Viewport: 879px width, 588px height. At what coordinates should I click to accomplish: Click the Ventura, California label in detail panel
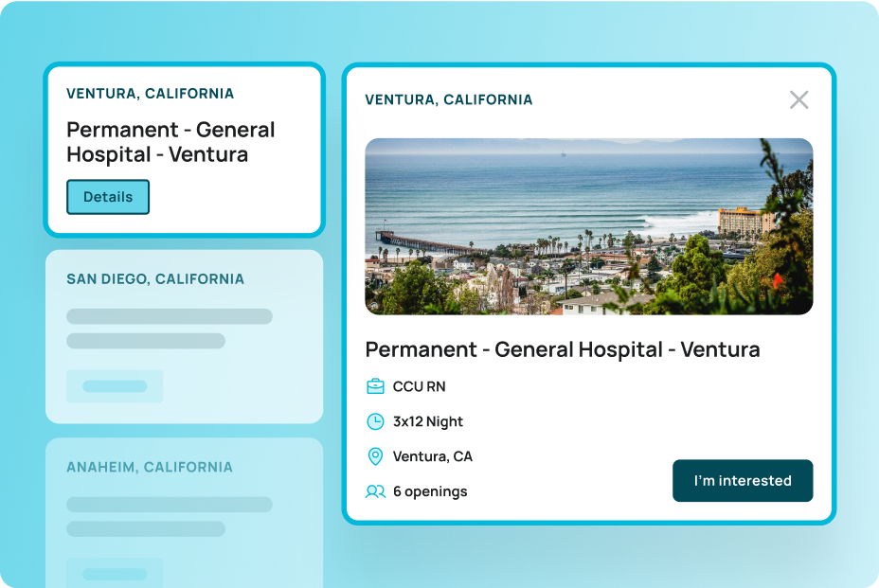[448, 99]
